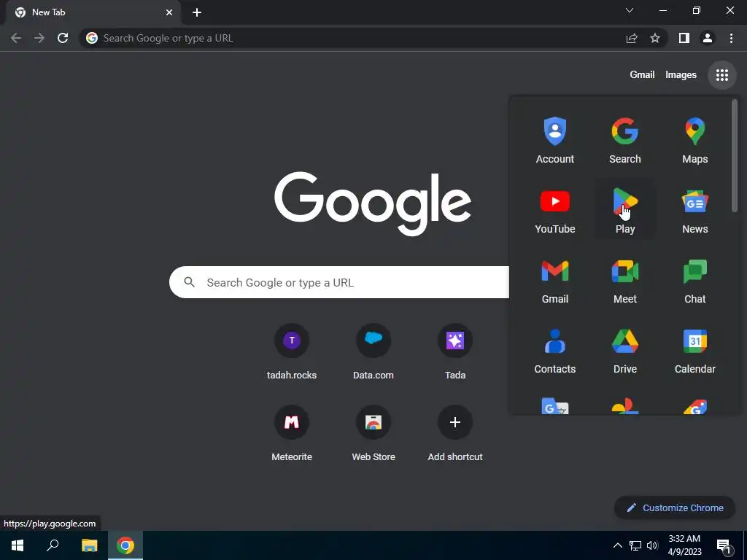Open the tadah.rocks shortcut
This screenshot has height=560, width=747.
[292, 351]
